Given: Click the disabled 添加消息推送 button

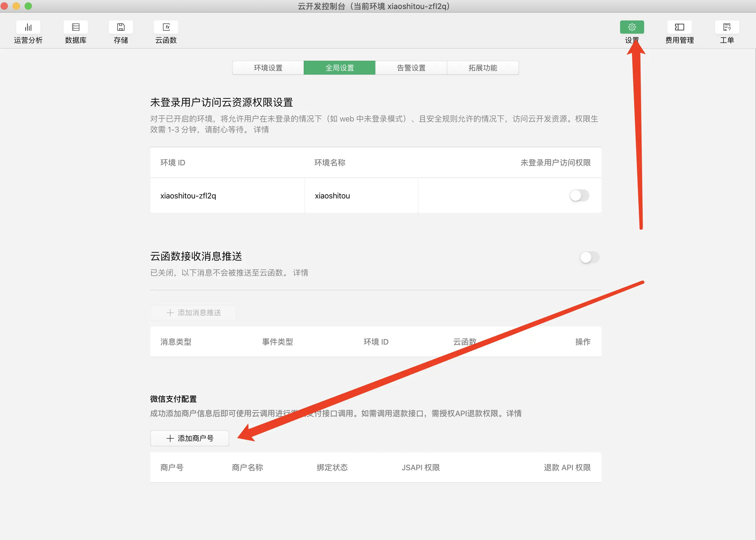Looking at the screenshot, I should coord(193,313).
